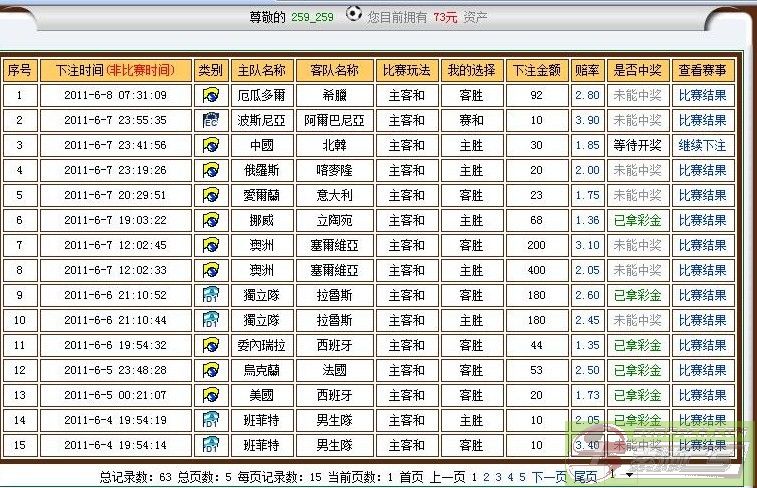Screen dimensions: 757x488
Task: Click the 2.80 odds in row 1
Action: [587, 96]
